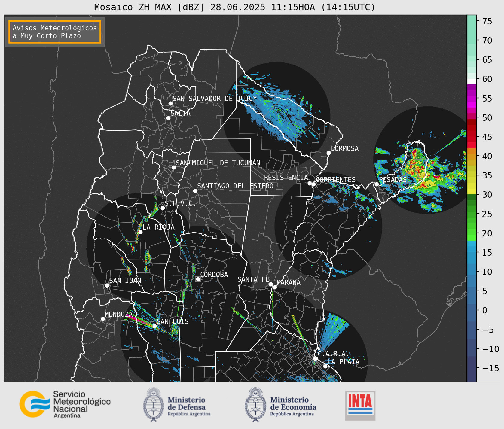Click the SAN MIGUEL DE TUCUMÁN label
The height and width of the screenshot is (429, 504).
[x=218, y=163]
